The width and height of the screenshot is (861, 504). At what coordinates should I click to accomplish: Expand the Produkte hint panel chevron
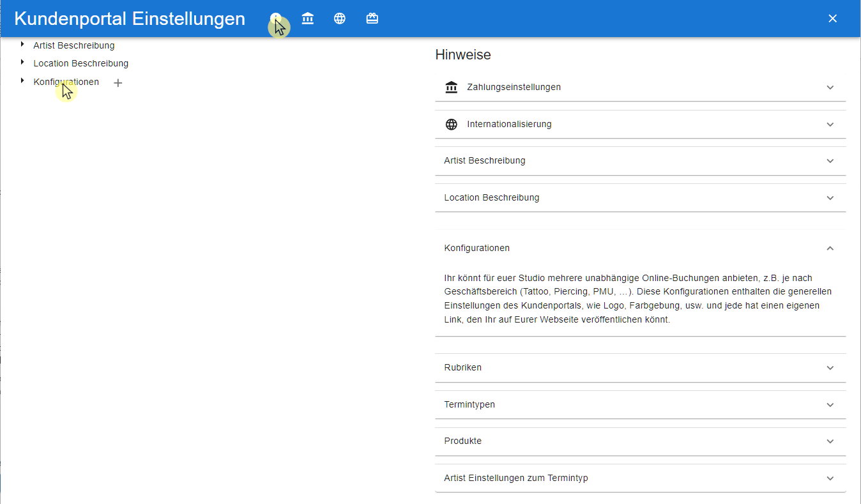coord(830,441)
